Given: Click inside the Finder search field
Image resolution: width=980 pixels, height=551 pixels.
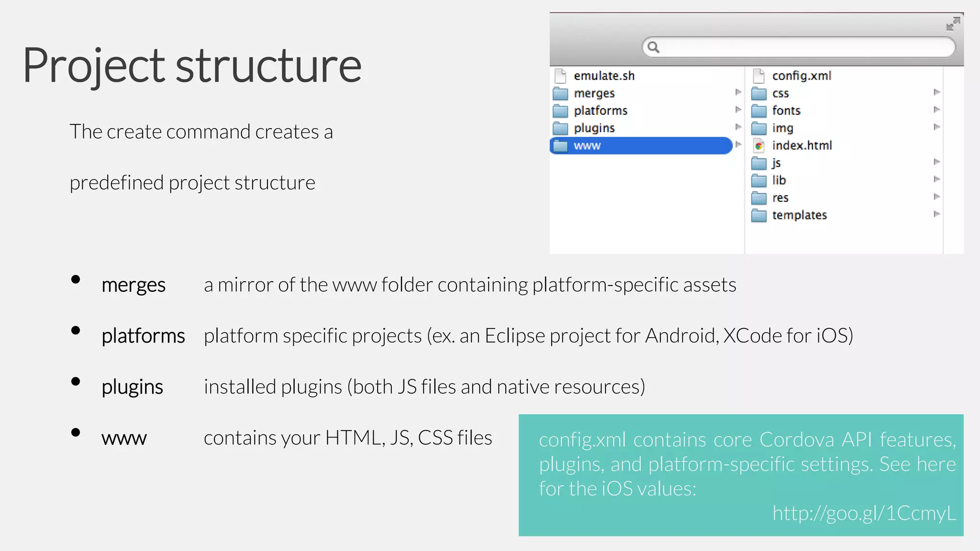Looking at the screenshot, I should click(798, 47).
